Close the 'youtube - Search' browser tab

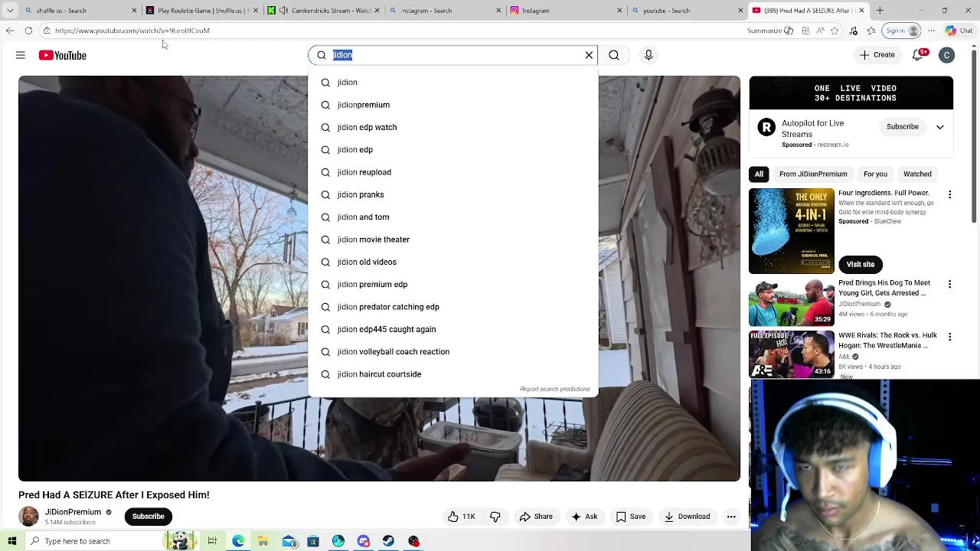click(x=740, y=11)
